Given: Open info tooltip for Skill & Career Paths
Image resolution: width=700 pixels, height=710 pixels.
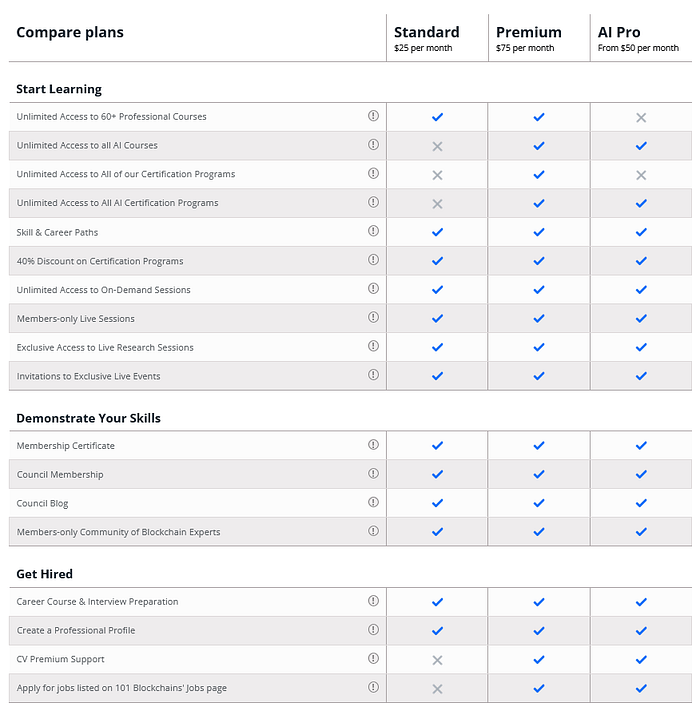Looking at the screenshot, I should 373,231.
